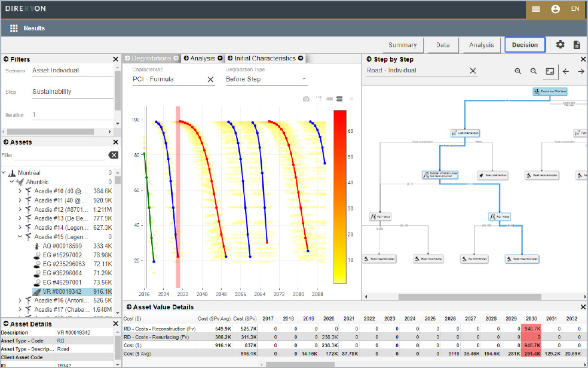Click the Step field Sustainability
588x368 pixels.
coord(72,92)
